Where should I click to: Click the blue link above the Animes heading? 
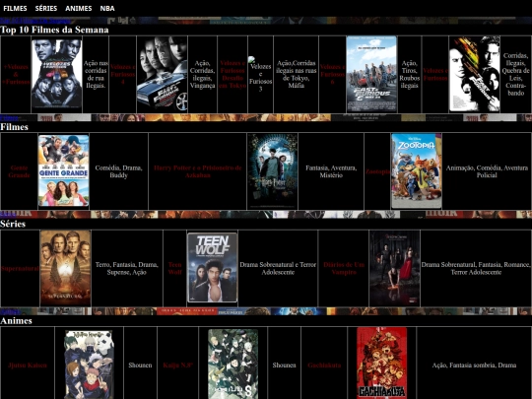click(11, 311)
